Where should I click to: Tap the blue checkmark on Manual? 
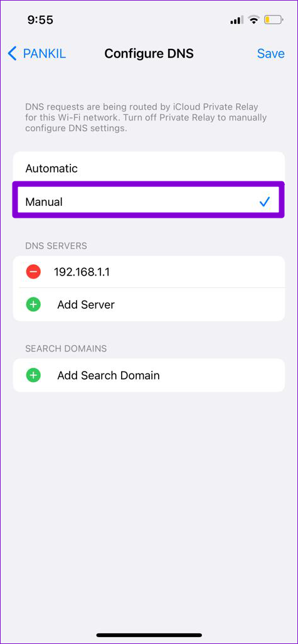coord(265,201)
